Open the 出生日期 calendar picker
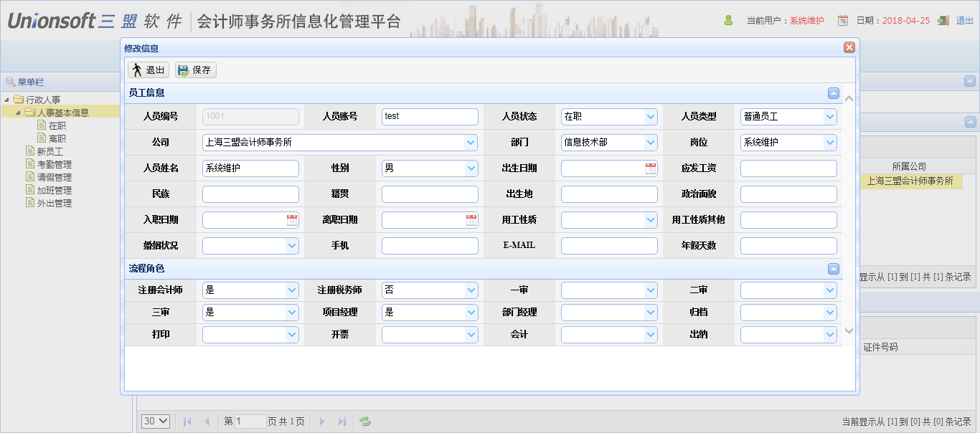The height and width of the screenshot is (433, 980). click(x=651, y=168)
